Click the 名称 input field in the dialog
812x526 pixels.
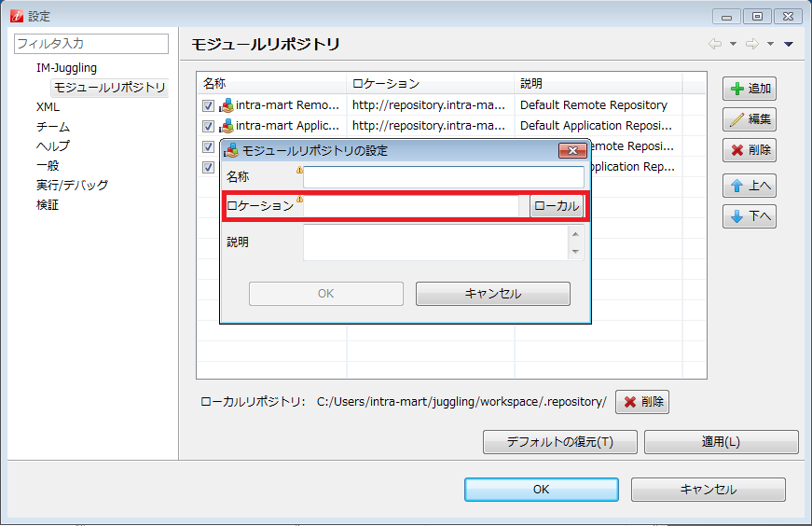444,177
